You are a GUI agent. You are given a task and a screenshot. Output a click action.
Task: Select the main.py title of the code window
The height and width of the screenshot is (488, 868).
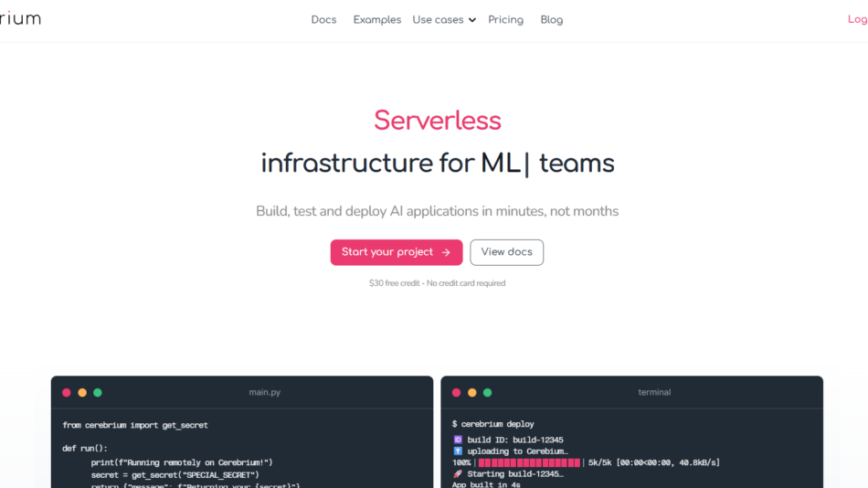(264, 393)
